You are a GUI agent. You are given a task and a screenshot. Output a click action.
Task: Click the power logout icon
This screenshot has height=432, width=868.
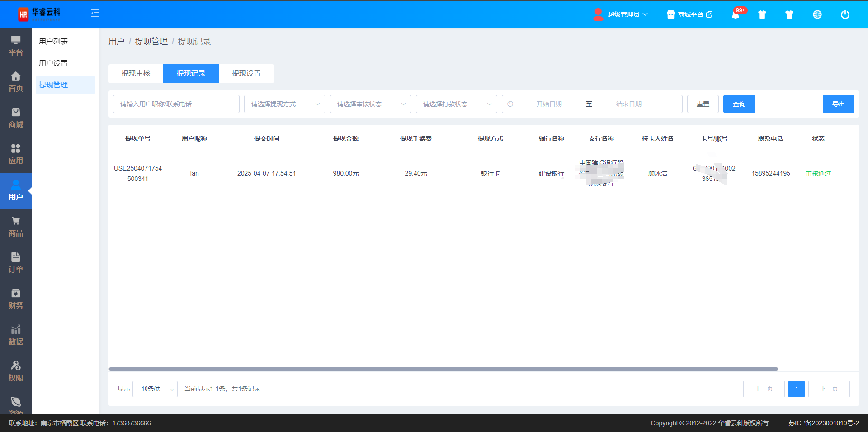pyautogui.click(x=844, y=14)
